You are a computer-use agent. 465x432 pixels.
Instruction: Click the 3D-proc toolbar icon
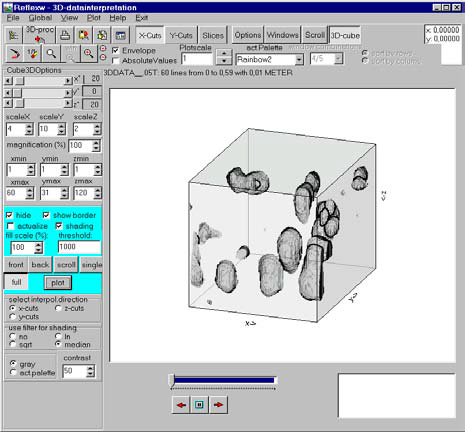(40, 35)
